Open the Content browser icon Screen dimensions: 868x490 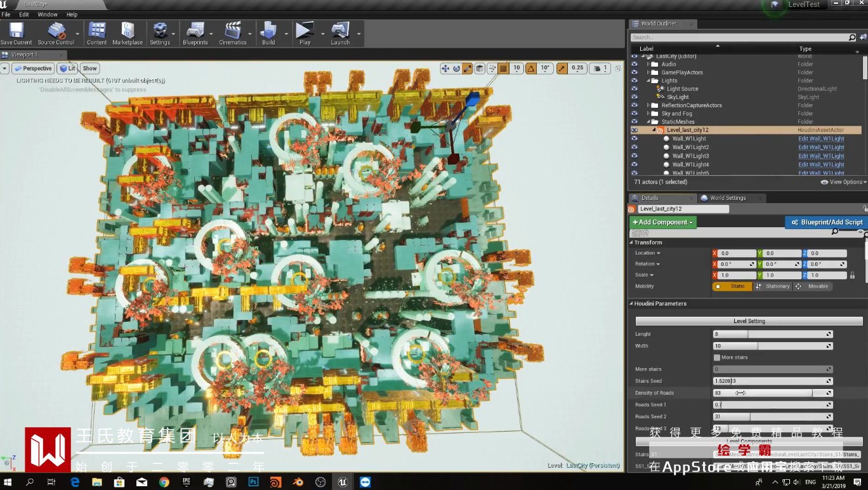pyautogui.click(x=96, y=31)
